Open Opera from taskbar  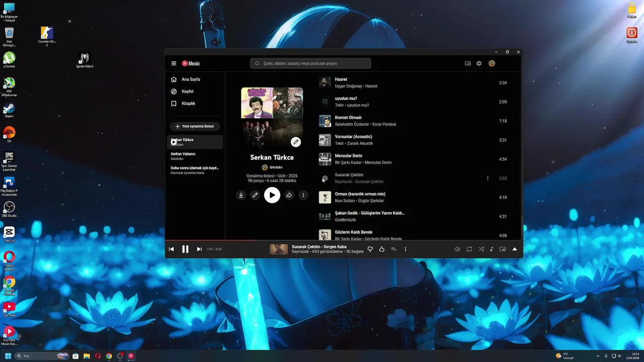[98, 356]
